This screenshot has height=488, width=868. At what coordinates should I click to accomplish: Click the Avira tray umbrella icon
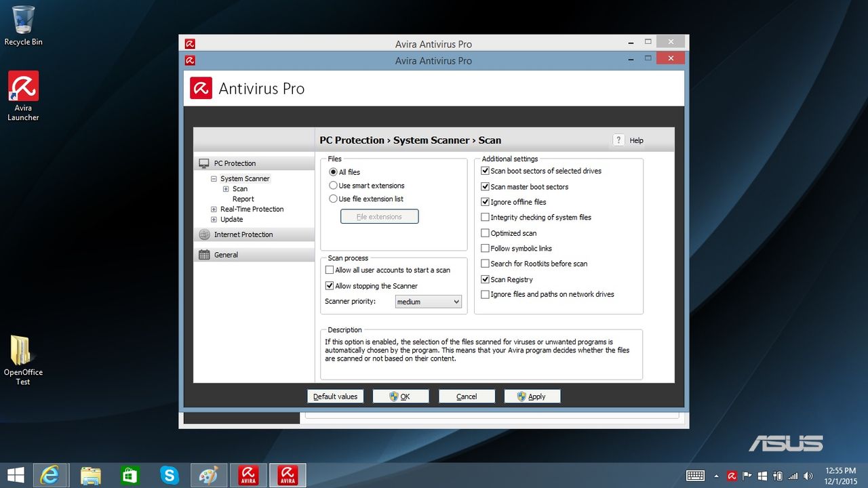[x=732, y=476]
